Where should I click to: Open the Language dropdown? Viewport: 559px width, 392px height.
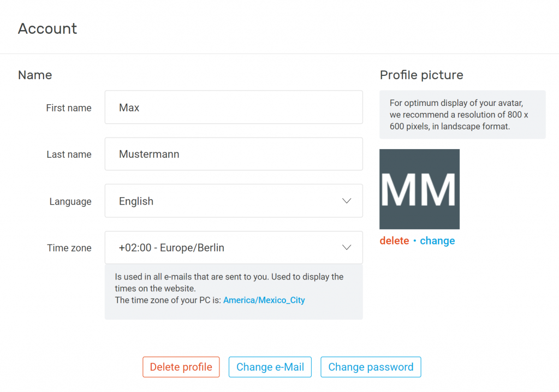tap(234, 201)
